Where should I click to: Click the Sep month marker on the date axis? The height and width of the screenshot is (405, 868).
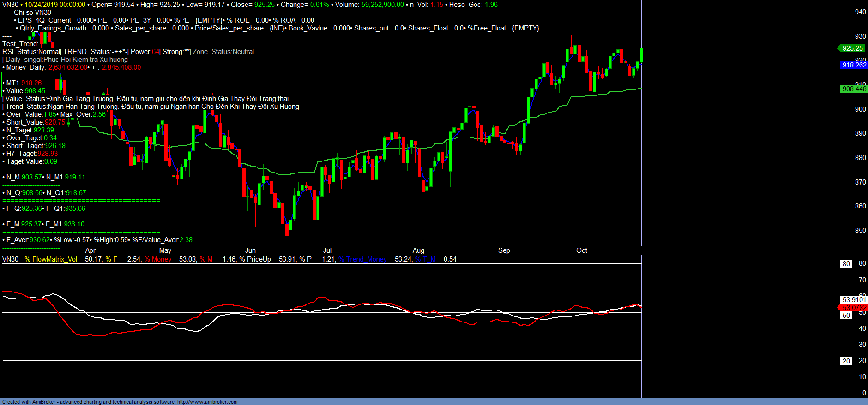[504, 250]
